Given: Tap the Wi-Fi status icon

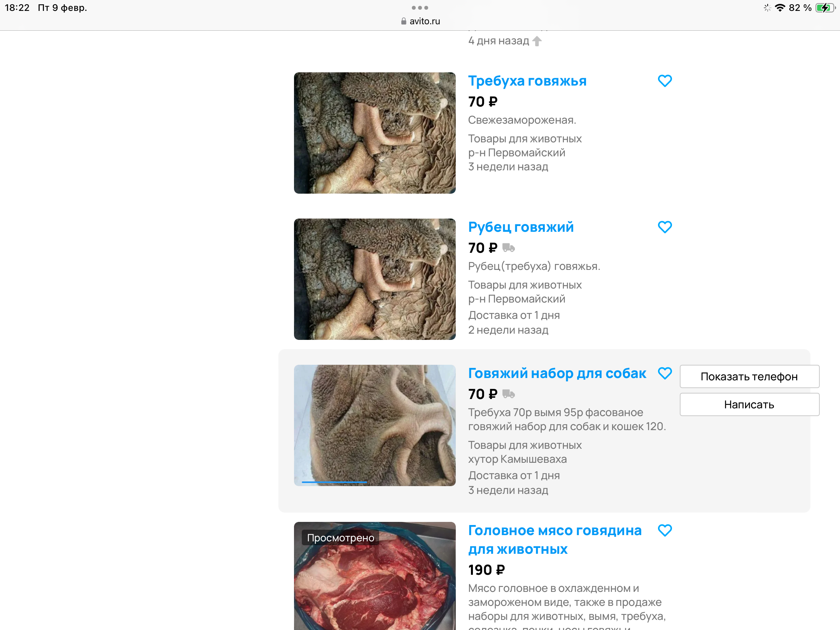Looking at the screenshot, I should [x=780, y=8].
